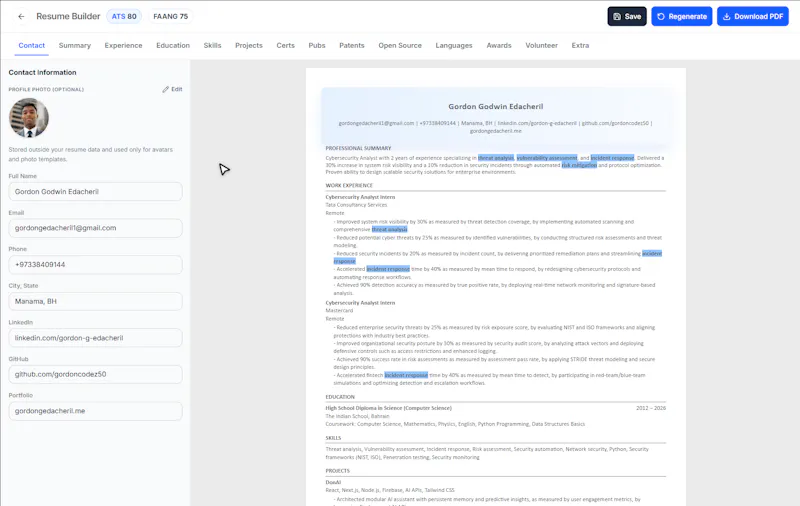The height and width of the screenshot is (506, 800).
Task: Click the pencil Edit icon for profile photo
Action: tap(172, 89)
